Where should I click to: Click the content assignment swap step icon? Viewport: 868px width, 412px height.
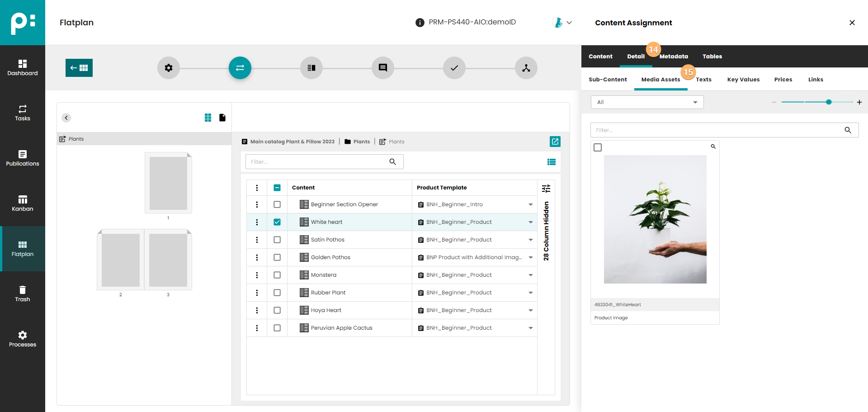point(240,68)
